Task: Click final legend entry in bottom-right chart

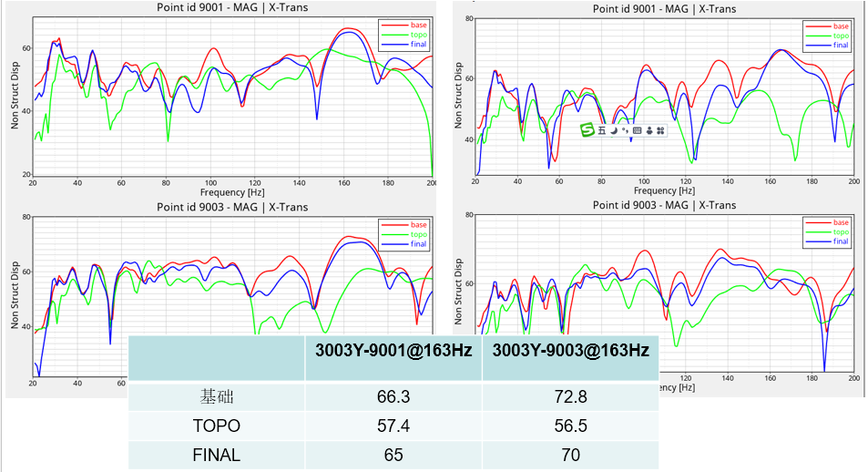Action: (x=827, y=241)
